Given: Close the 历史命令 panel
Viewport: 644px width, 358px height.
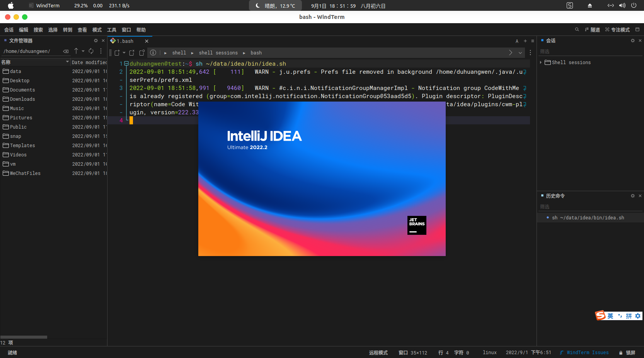Looking at the screenshot, I should coord(640,196).
